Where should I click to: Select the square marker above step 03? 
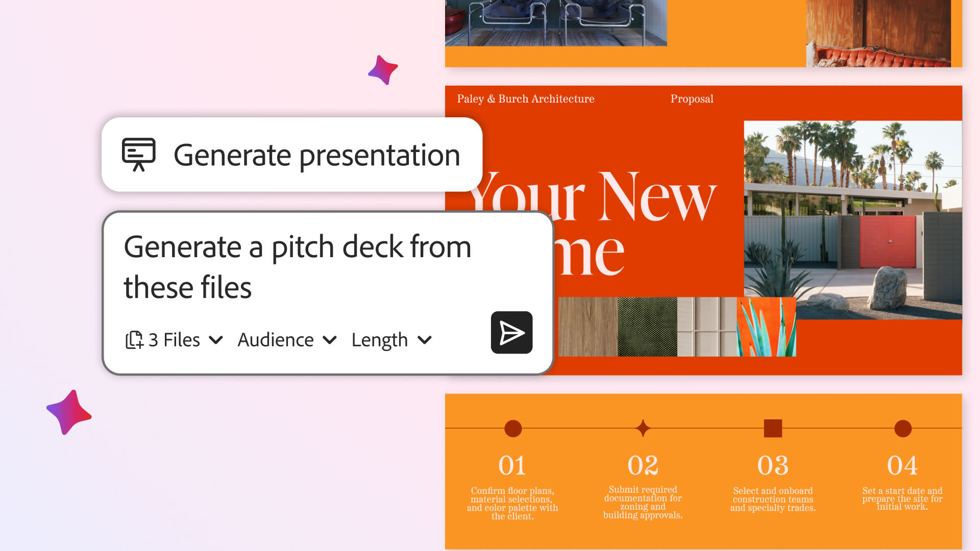pos(773,429)
